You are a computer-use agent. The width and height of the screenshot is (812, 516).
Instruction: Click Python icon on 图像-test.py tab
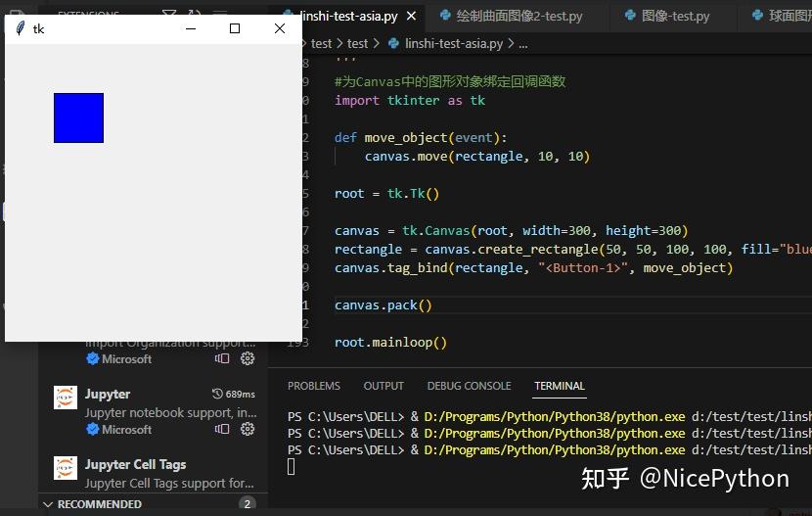630,15
